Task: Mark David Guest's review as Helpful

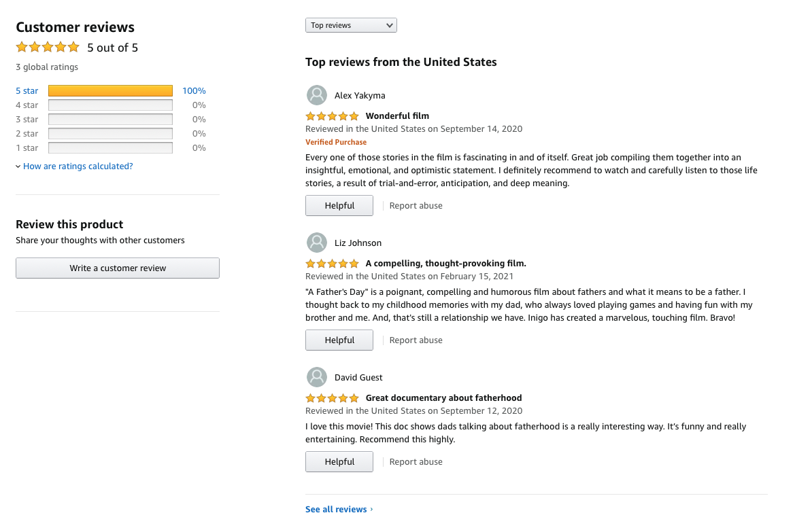Action: (x=339, y=462)
